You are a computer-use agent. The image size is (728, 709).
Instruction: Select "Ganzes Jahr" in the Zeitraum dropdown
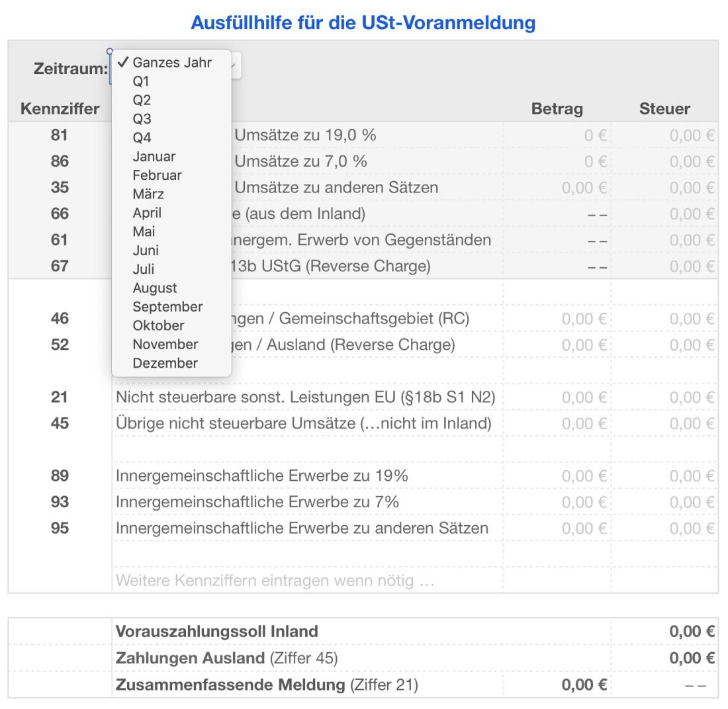(x=171, y=63)
